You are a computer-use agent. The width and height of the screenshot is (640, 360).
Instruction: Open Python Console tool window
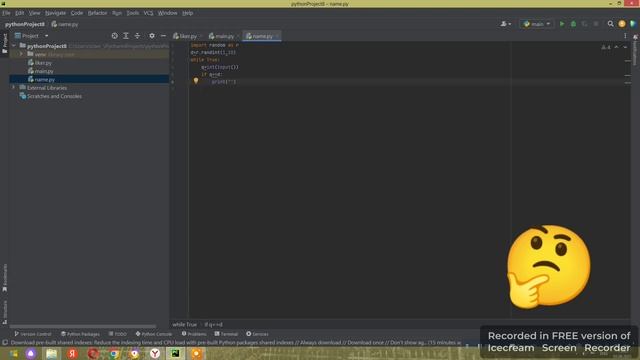154,334
